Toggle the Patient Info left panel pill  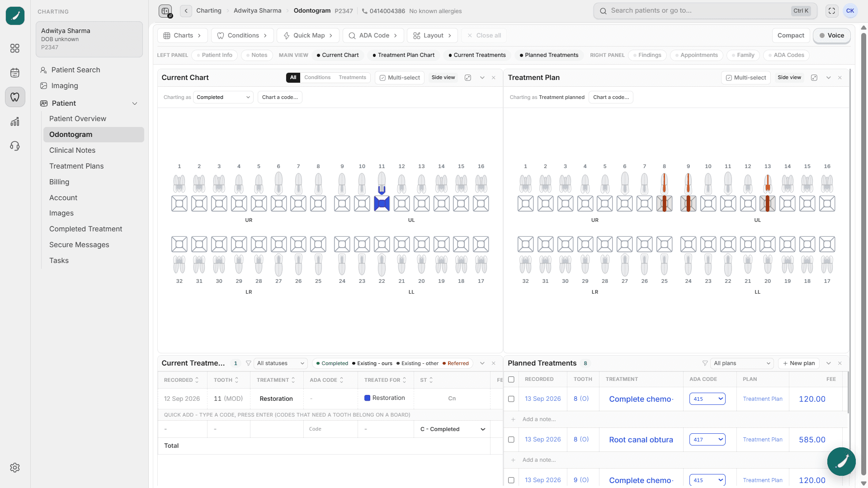[x=215, y=55]
